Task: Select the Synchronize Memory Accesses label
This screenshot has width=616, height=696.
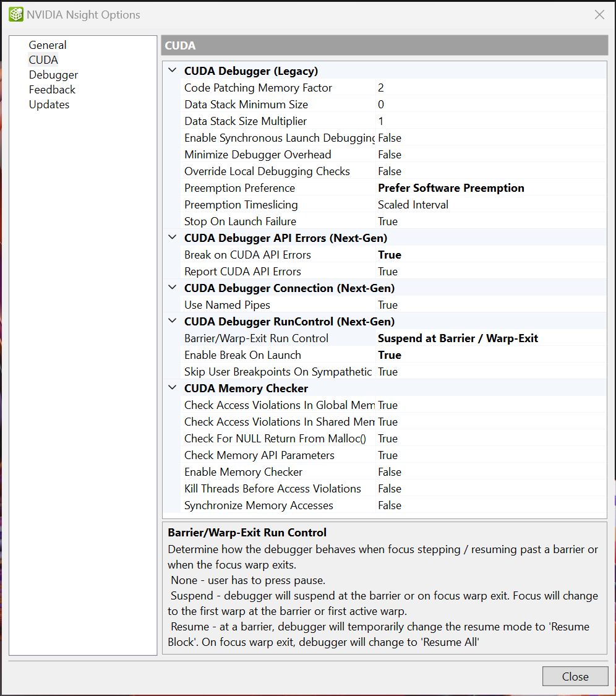Action: 259,505
